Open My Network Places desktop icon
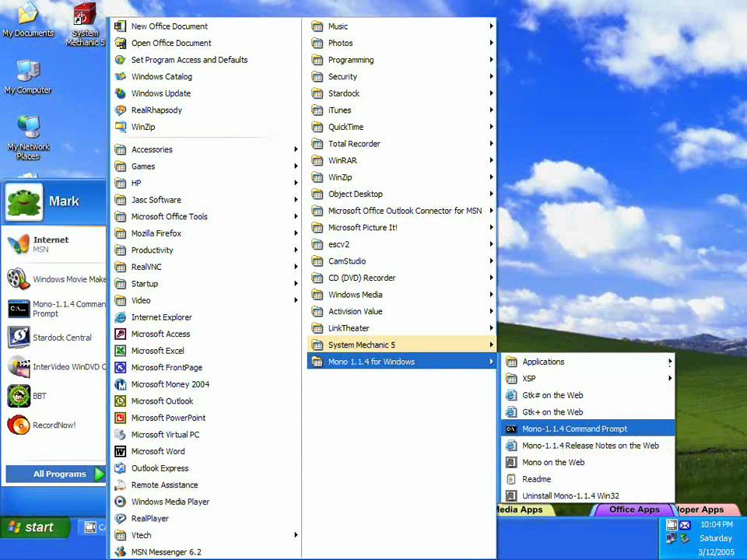 (28, 137)
